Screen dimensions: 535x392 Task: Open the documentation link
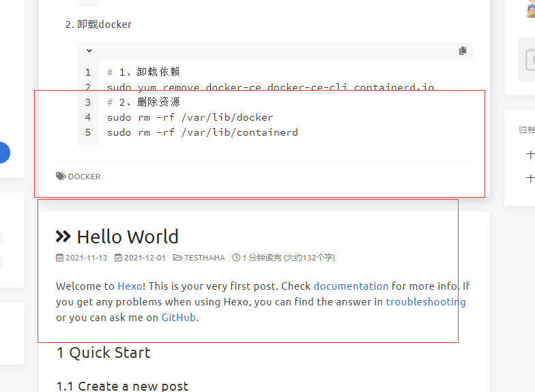tap(351, 286)
